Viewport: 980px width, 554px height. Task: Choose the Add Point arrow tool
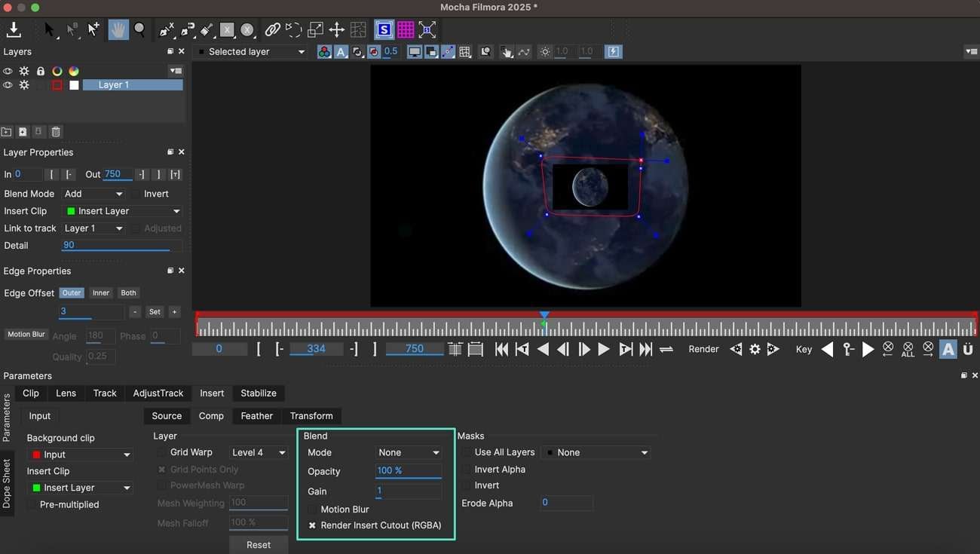93,30
